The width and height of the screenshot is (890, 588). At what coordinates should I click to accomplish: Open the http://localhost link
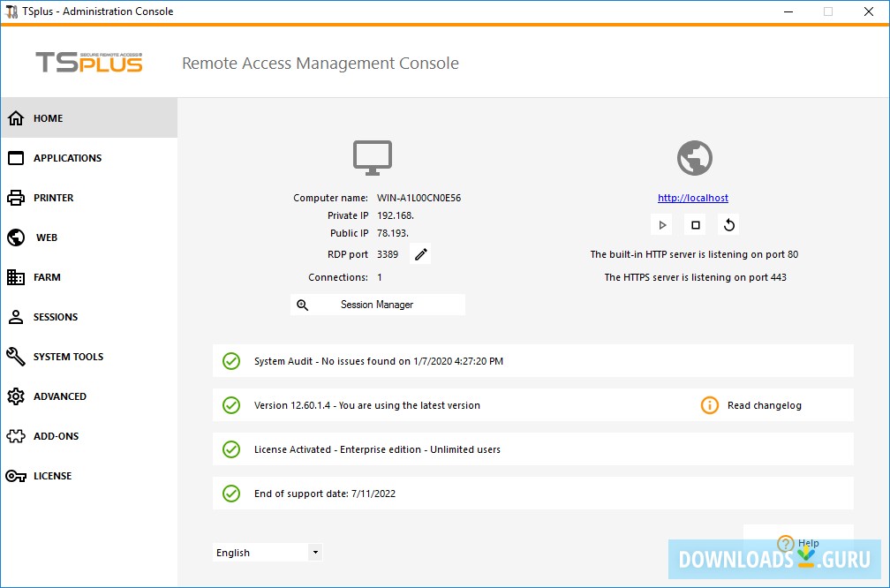[693, 198]
